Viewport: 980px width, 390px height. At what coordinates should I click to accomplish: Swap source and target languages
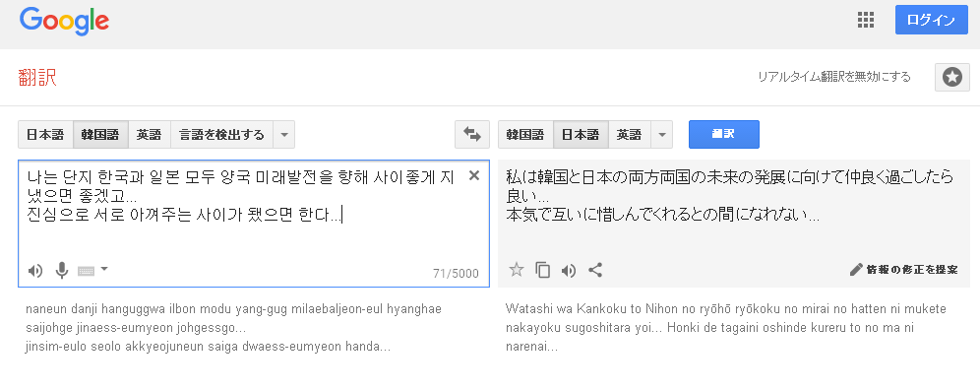tap(472, 135)
